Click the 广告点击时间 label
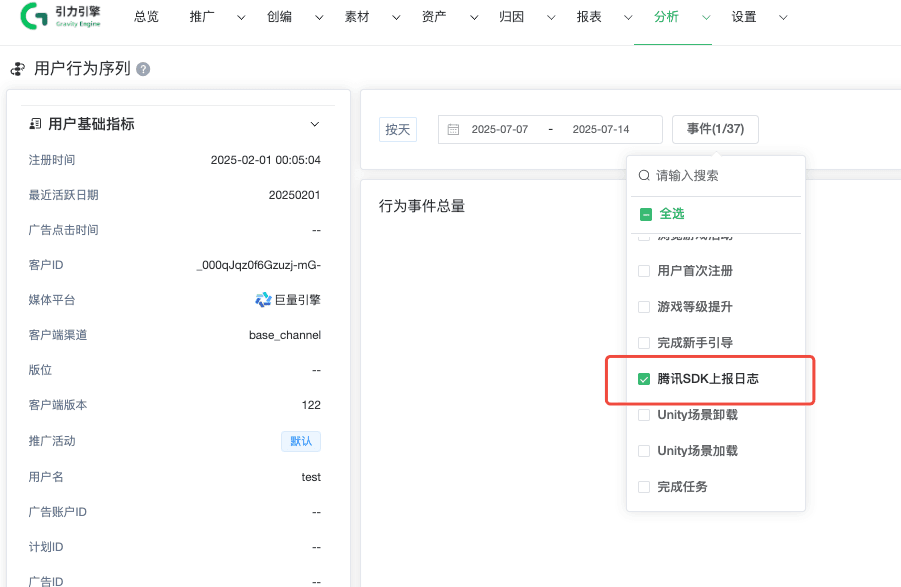This screenshot has width=901, height=587. [63, 230]
